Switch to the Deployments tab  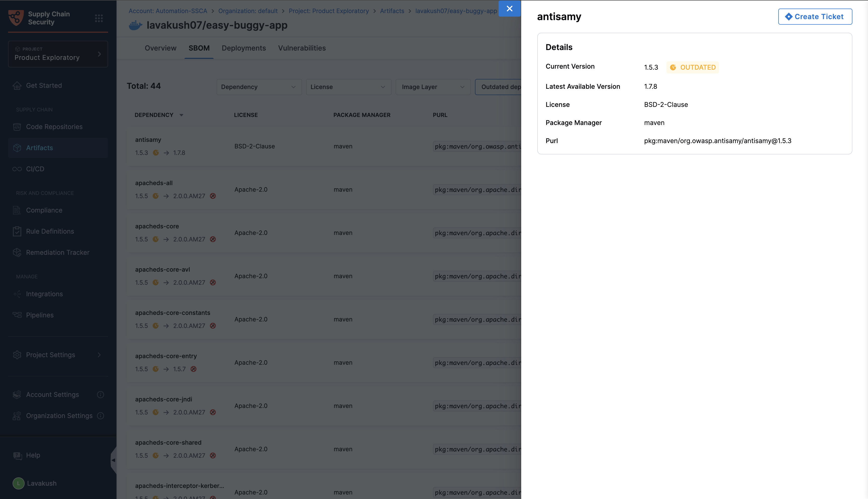(244, 48)
